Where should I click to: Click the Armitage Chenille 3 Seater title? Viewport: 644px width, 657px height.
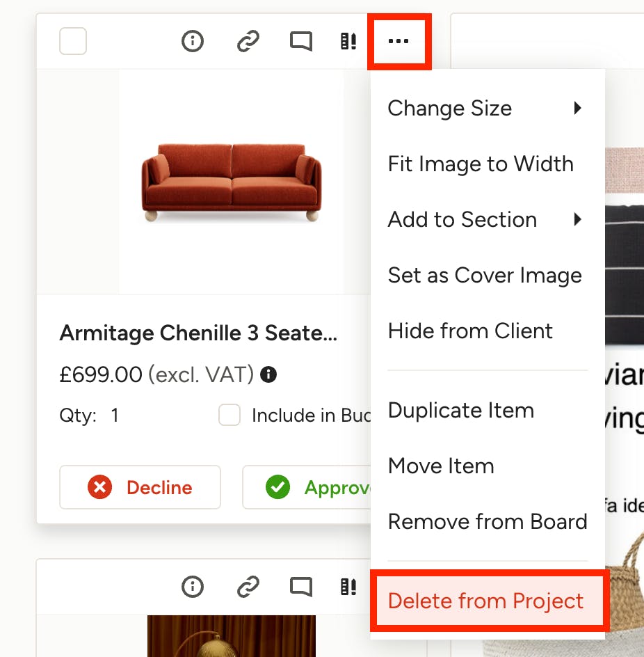(x=198, y=333)
